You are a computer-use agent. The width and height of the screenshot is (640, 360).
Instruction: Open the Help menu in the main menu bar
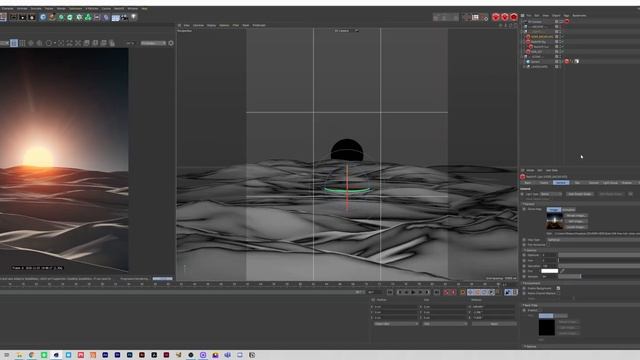coord(144,8)
